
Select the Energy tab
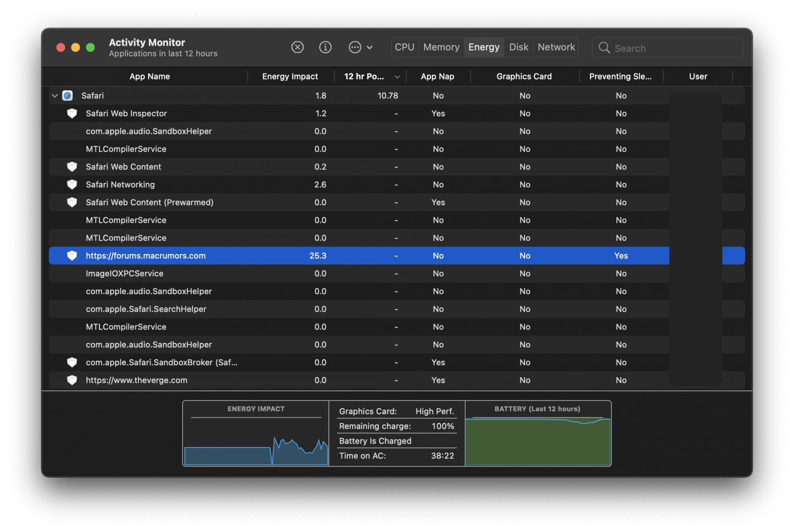coord(484,47)
